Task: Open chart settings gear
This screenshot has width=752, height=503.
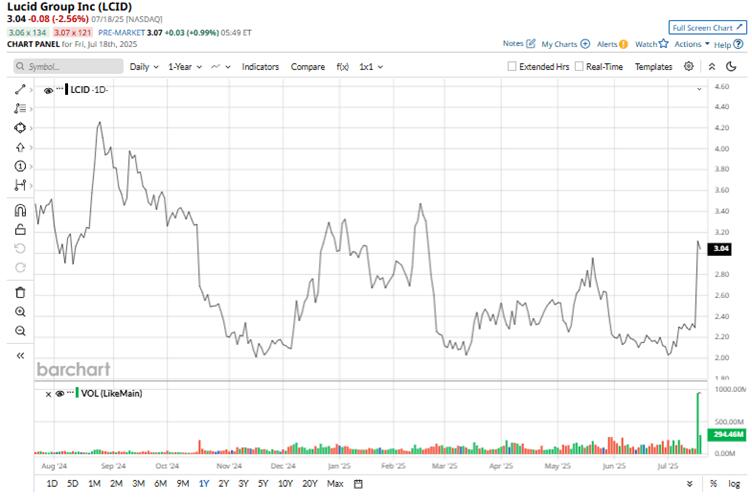Action: [x=689, y=66]
